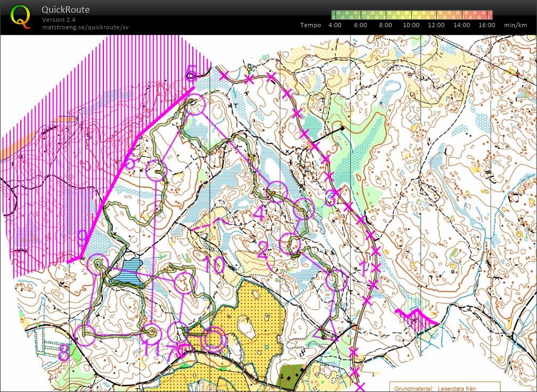Click the 16:00 tempo value
537x392 pixels.
[487, 25]
